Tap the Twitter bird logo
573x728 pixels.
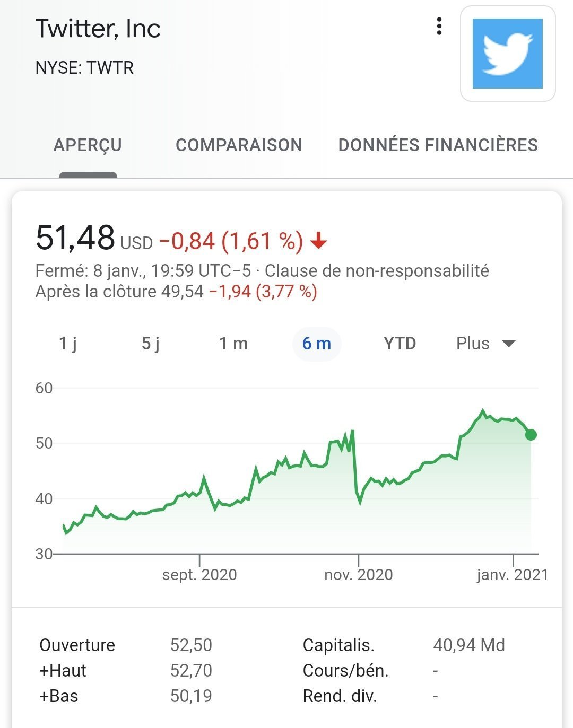507,54
